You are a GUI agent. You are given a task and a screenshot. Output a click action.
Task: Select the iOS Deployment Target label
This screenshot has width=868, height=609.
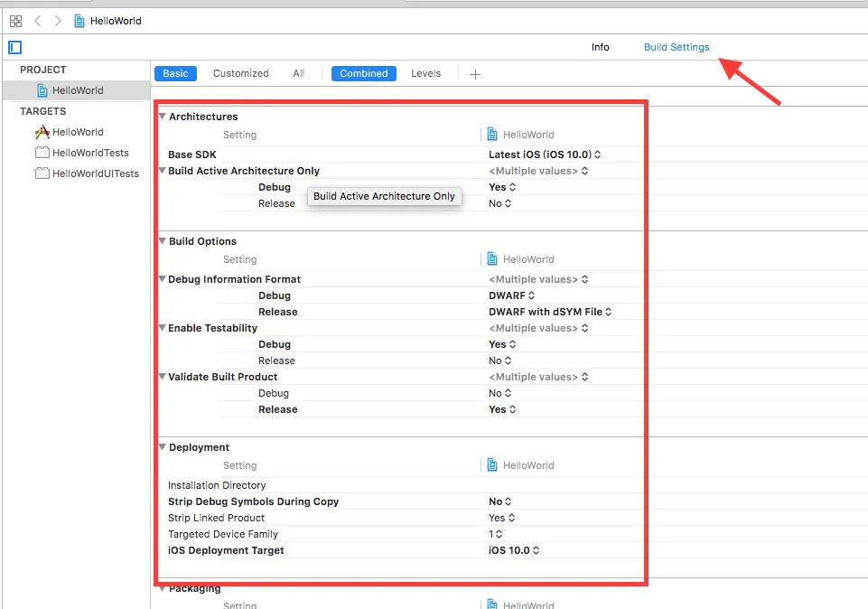coord(226,550)
